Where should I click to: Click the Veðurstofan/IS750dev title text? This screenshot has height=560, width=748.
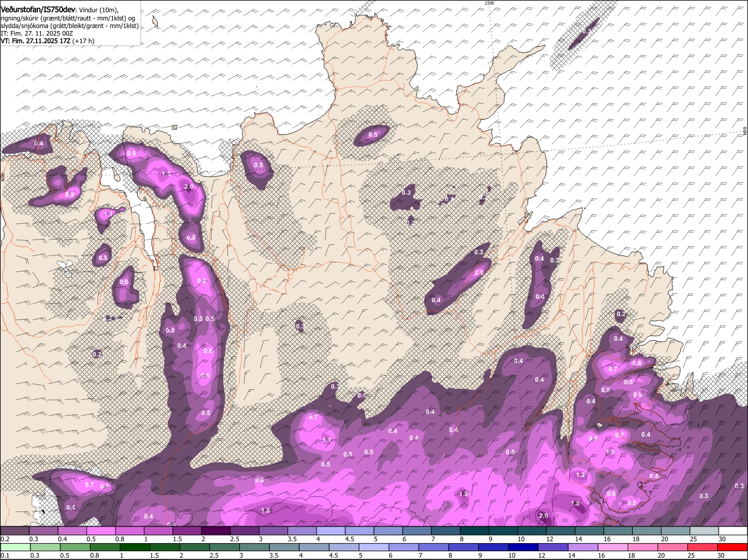point(38,10)
